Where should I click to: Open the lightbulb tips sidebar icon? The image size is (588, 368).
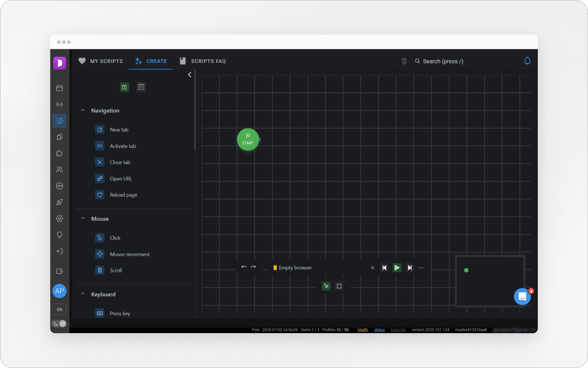[x=60, y=235]
